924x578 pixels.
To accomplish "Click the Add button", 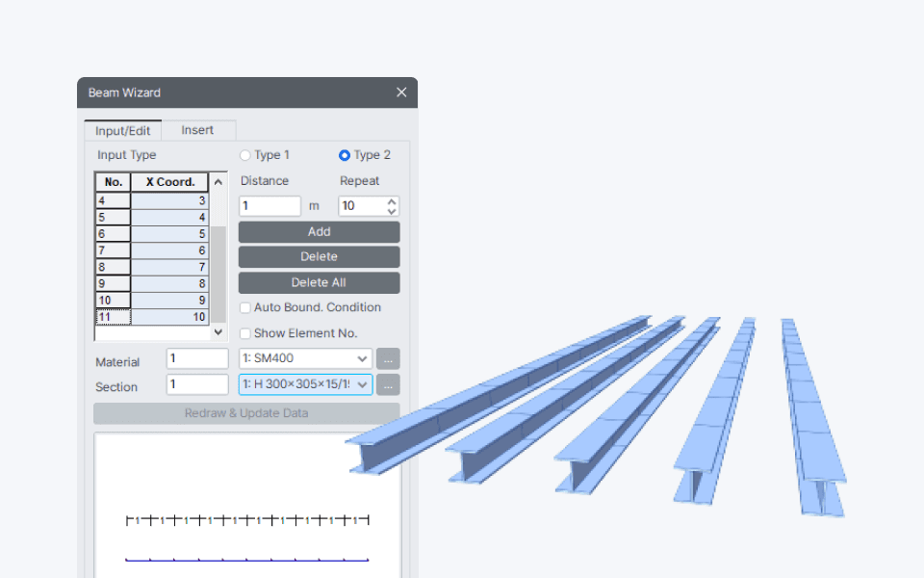I will point(319,232).
